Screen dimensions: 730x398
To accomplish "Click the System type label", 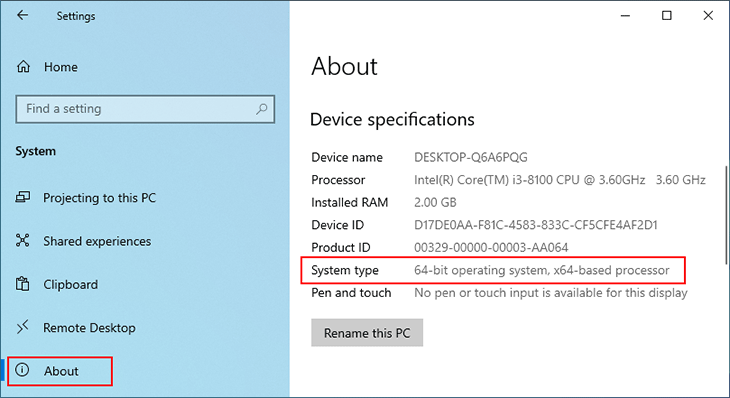I will (345, 270).
